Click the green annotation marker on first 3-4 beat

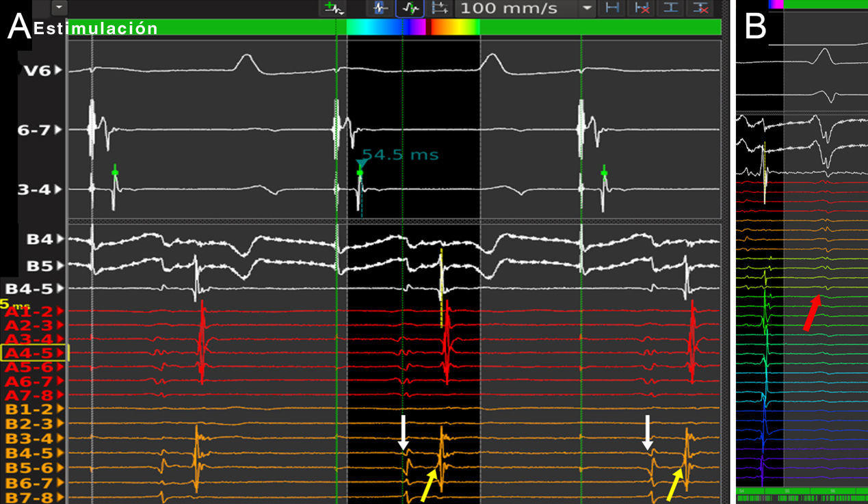[115, 172]
